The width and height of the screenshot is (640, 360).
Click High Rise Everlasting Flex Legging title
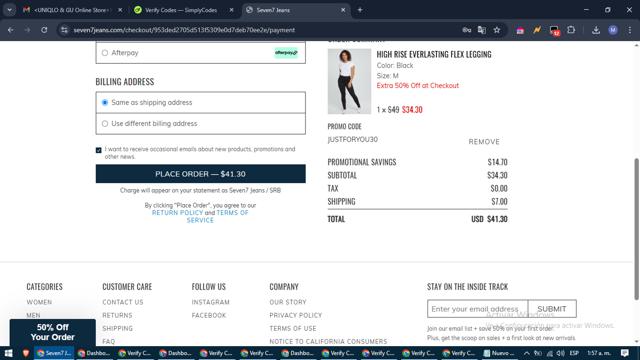[434, 54]
